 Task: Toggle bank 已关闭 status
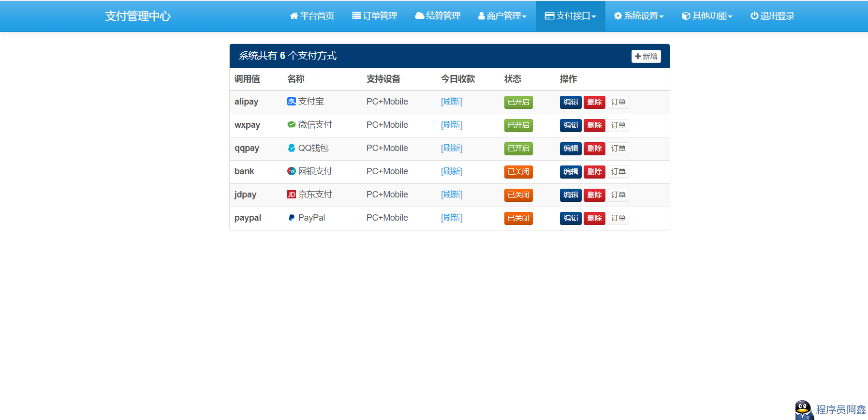[518, 172]
